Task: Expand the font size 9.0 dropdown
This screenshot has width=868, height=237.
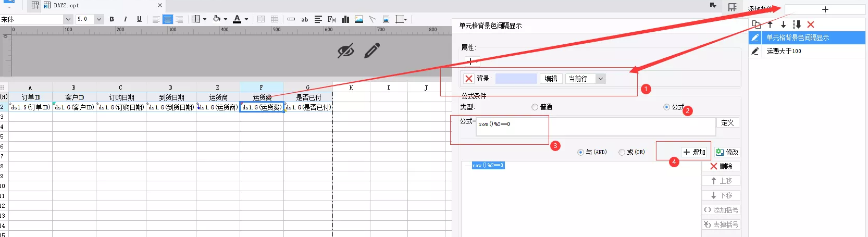Action: (99, 19)
